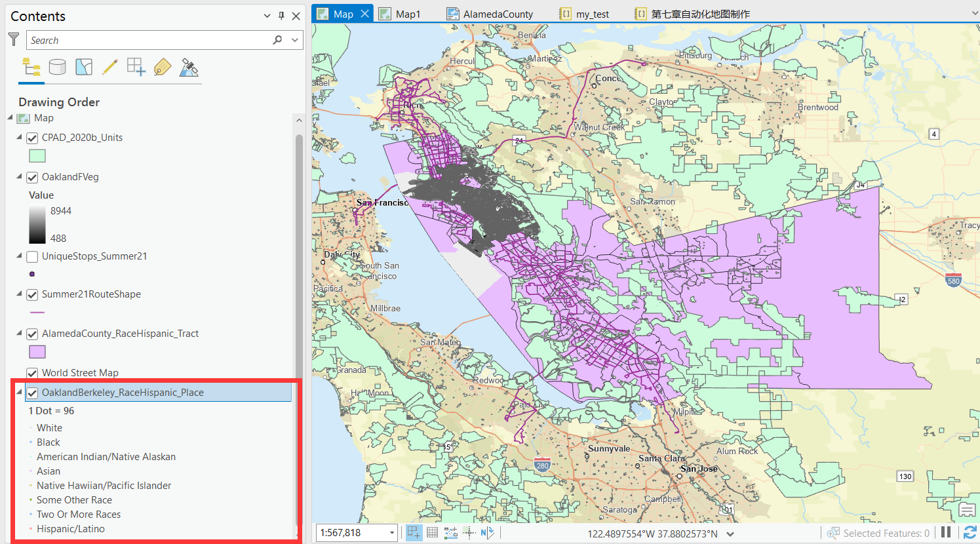The image size is (980, 544).
Task: Select the OaklandFVeg layer name
Action: pyautogui.click(x=70, y=177)
